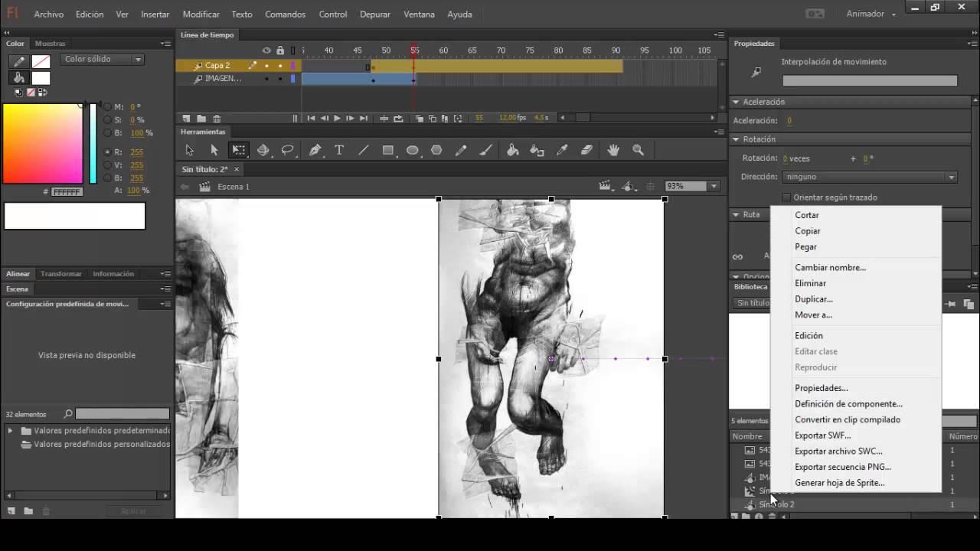Click the brightness slider bar in Color panel
The width and height of the screenshot is (980, 551).
click(x=93, y=143)
